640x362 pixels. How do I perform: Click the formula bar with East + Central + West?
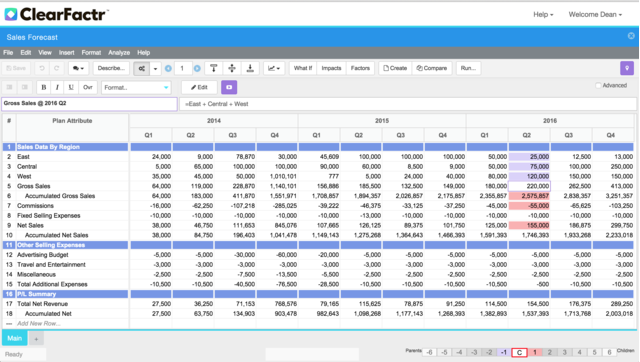408,104
